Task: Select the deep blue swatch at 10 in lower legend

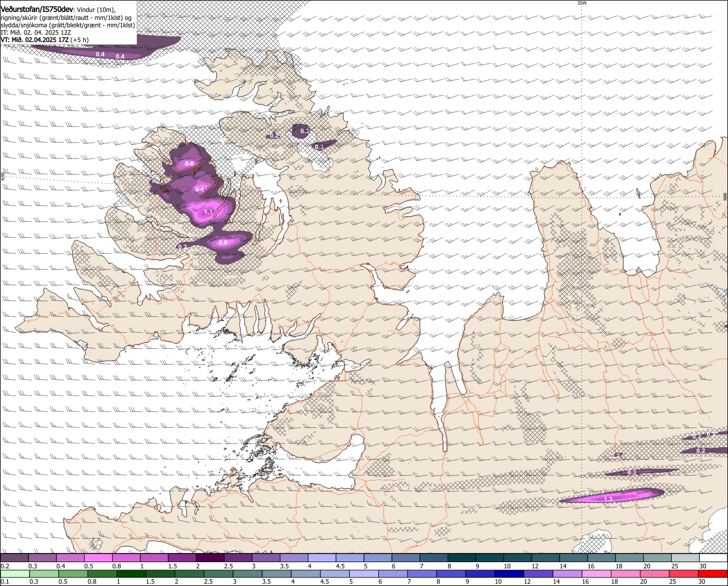Action: point(509,573)
